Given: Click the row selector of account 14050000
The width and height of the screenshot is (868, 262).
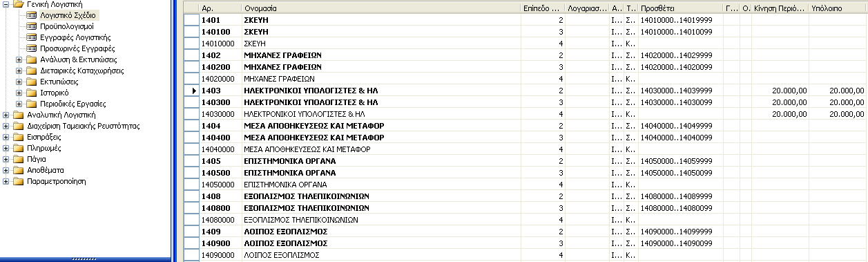Looking at the screenshot, I should (192, 185).
